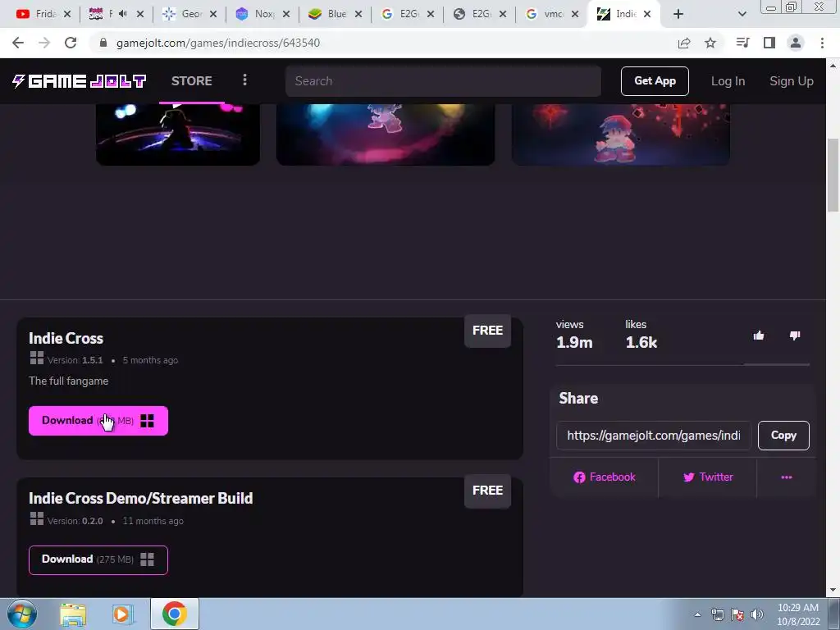
Task: Open more share options ellipsis
Action: [787, 477]
